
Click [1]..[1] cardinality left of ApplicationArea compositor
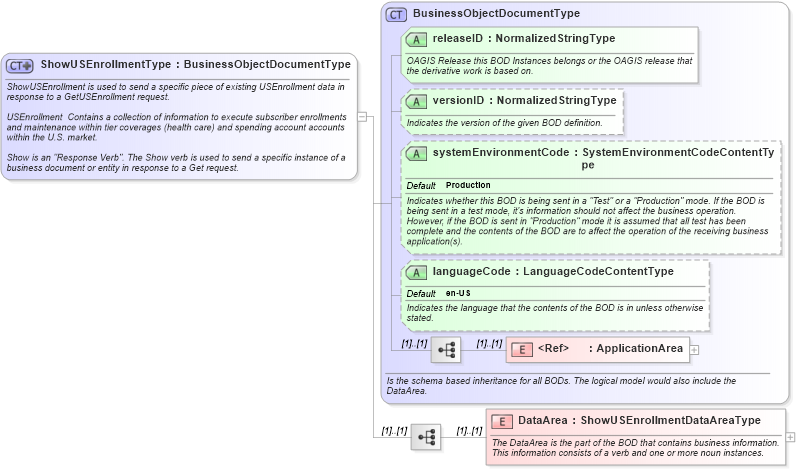(x=414, y=344)
